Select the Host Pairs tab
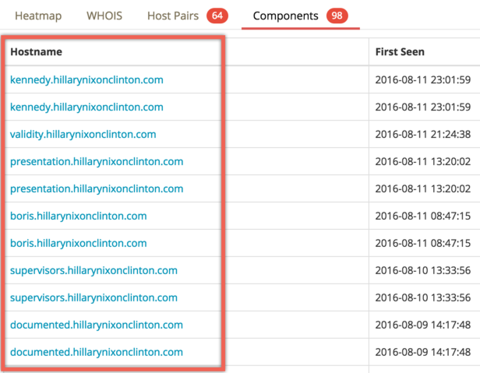This screenshot has width=480, height=373. coord(173,16)
